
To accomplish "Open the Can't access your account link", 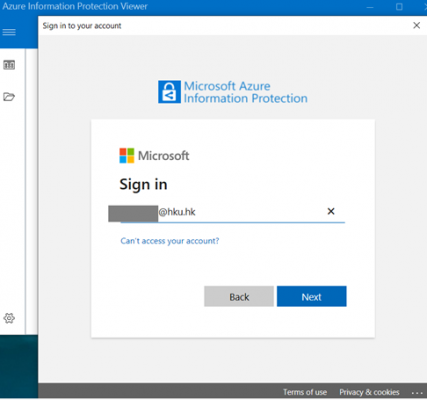I will pyautogui.click(x=170, y=241).
